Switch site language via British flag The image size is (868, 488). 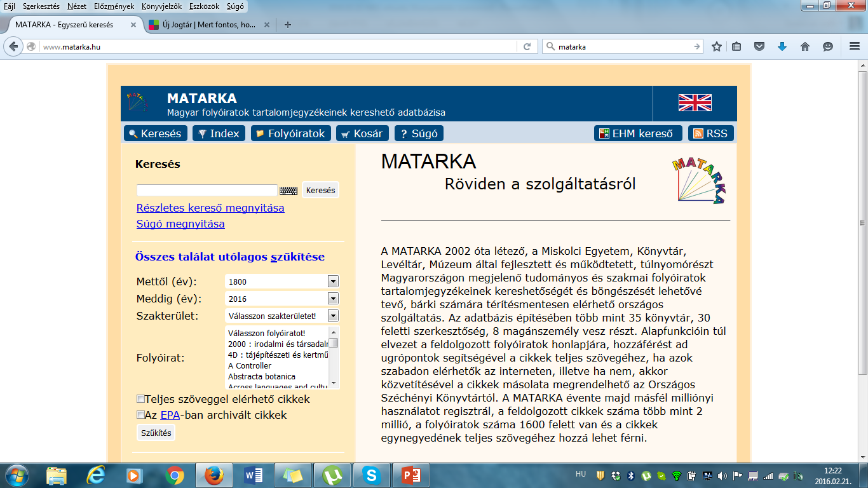coord(695,103)
